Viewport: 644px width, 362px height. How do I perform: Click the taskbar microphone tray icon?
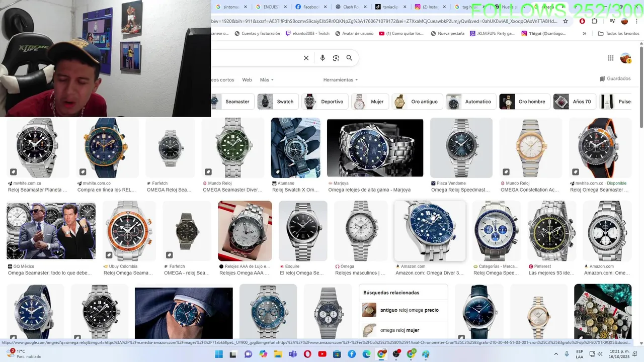567,354
